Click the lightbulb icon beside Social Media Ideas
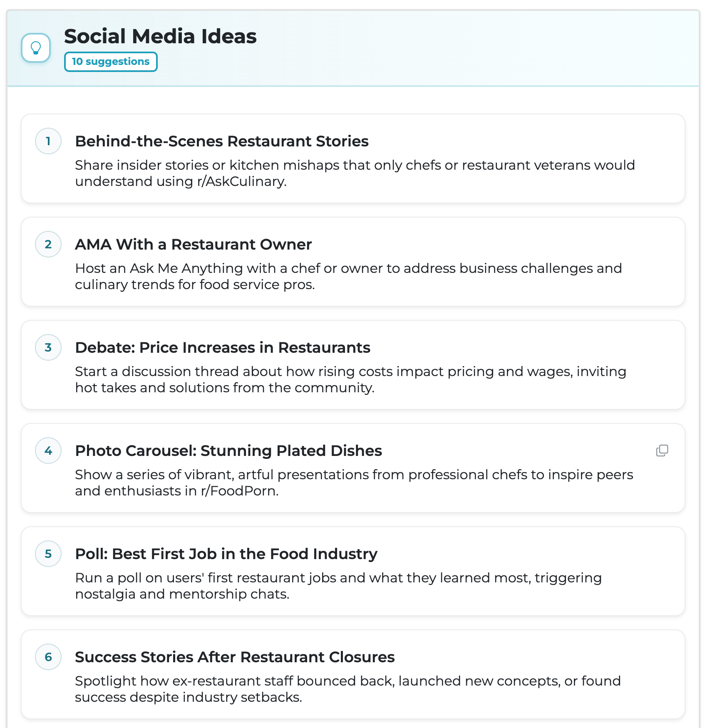 [x=35, y=47]
